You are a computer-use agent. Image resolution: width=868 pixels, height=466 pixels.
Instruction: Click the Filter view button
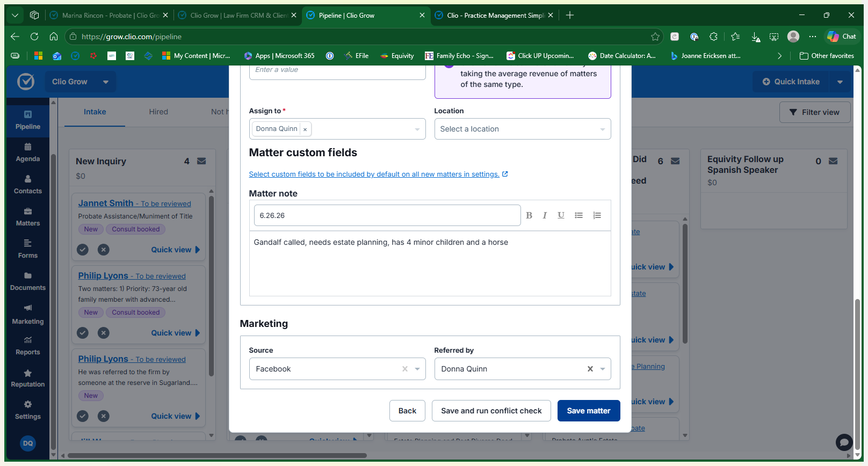[815, 112]
